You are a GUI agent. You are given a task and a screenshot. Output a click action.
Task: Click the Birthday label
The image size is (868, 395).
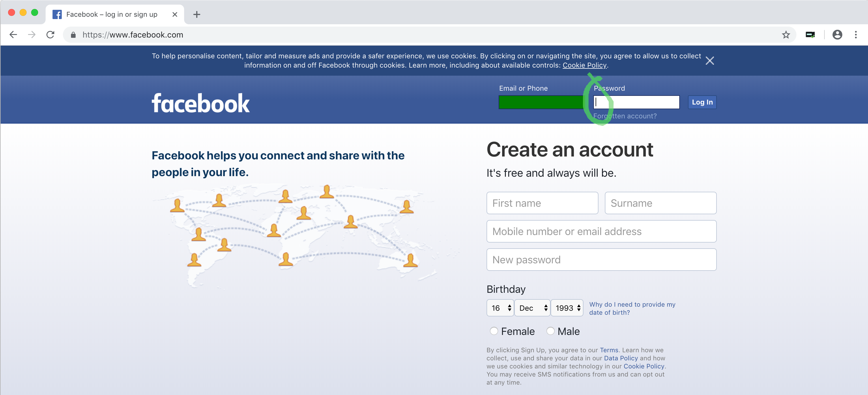tap(506, 289)
